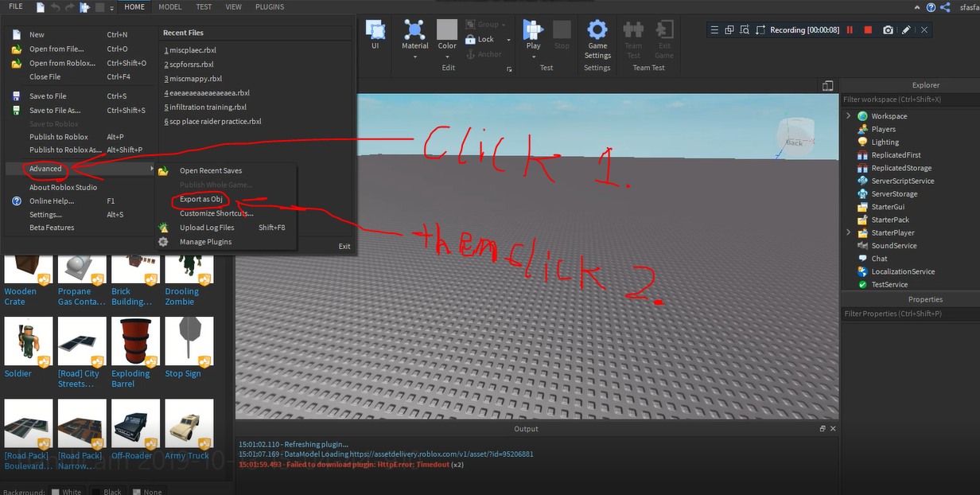Open the Play mode dropdown arrow
Image resolution: width=980 pixels, height=495 pixels.
(532, 56)
